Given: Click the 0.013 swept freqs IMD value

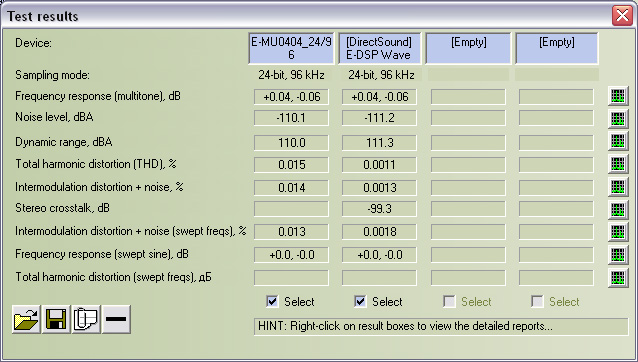Looking at the screenshot, I should click(291, 231).
